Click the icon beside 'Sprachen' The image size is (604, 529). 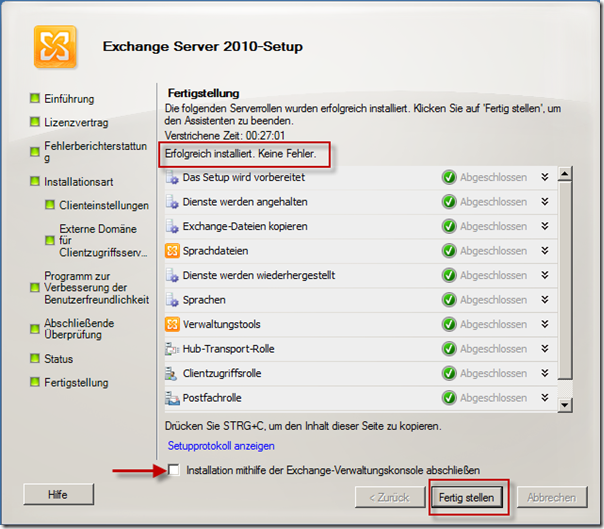(x=172, y=300)
